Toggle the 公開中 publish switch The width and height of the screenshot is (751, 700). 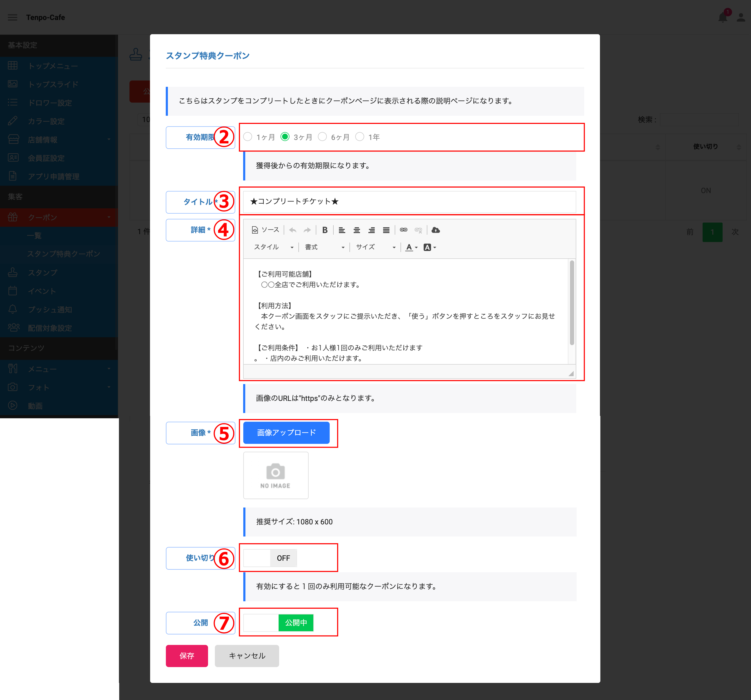pos(278,623)
